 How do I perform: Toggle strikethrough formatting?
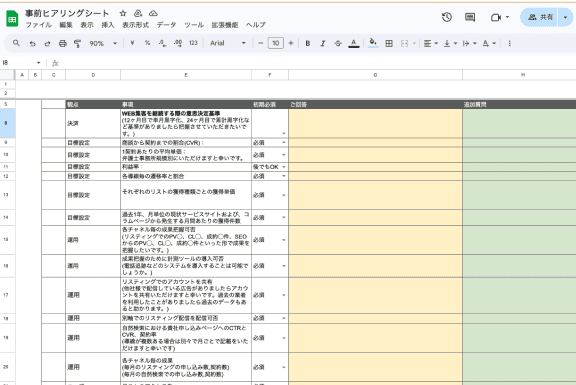pyautogui.click(x=338, y=43)
